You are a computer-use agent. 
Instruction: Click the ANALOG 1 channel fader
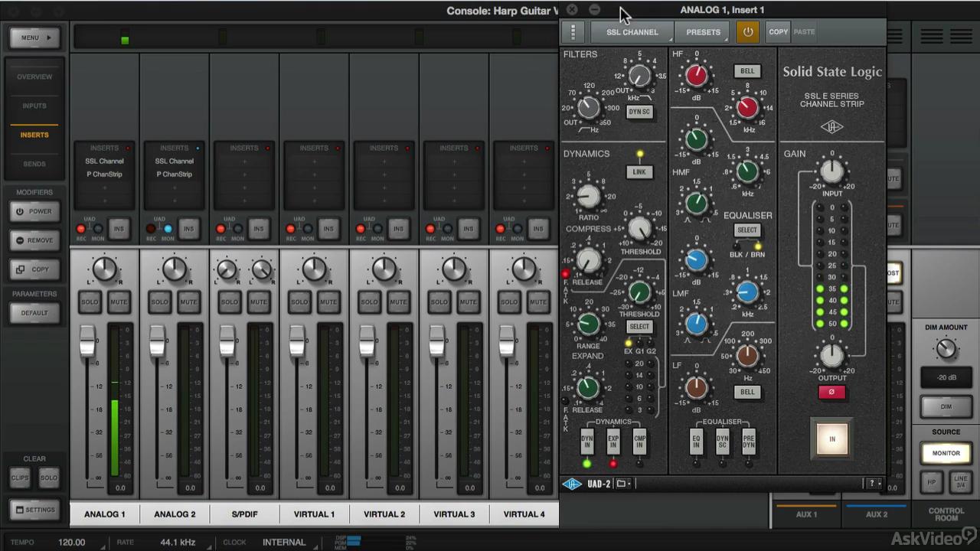click(87, 342)
